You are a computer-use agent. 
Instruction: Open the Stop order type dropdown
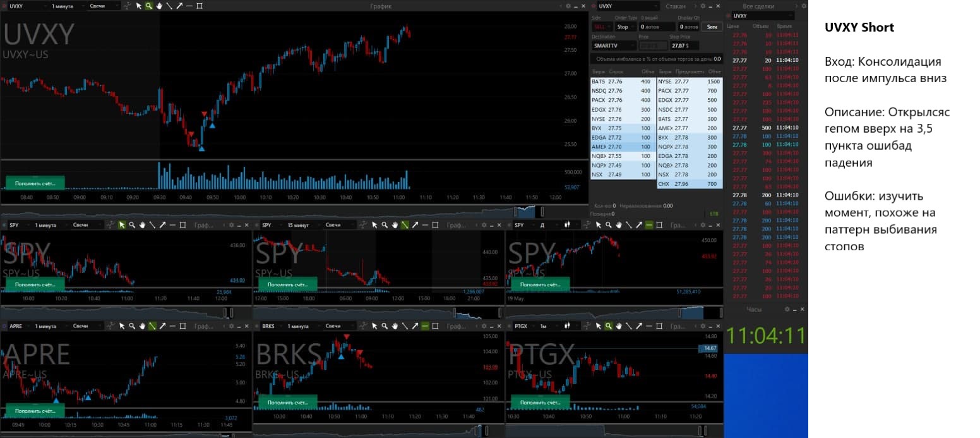625,27
